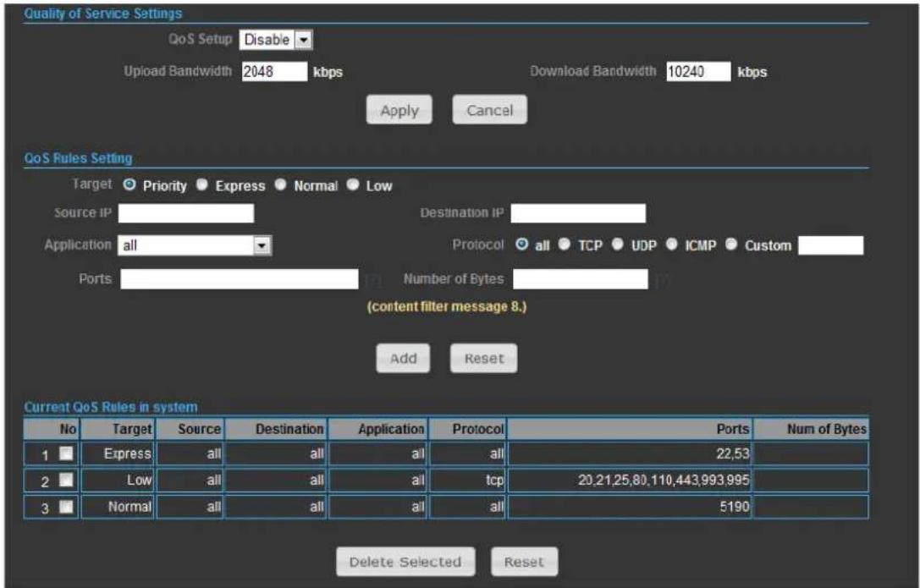Click the Target column header
The height and width of the screenshot is (588, 920).
tap(118, 429)
